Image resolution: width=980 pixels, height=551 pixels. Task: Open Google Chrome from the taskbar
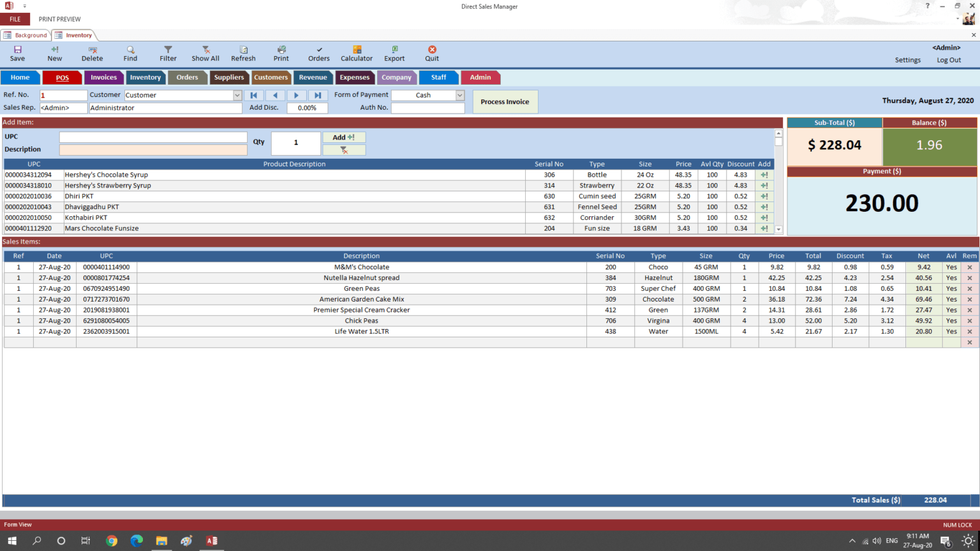pyautogui.click(x=112, y=541)
